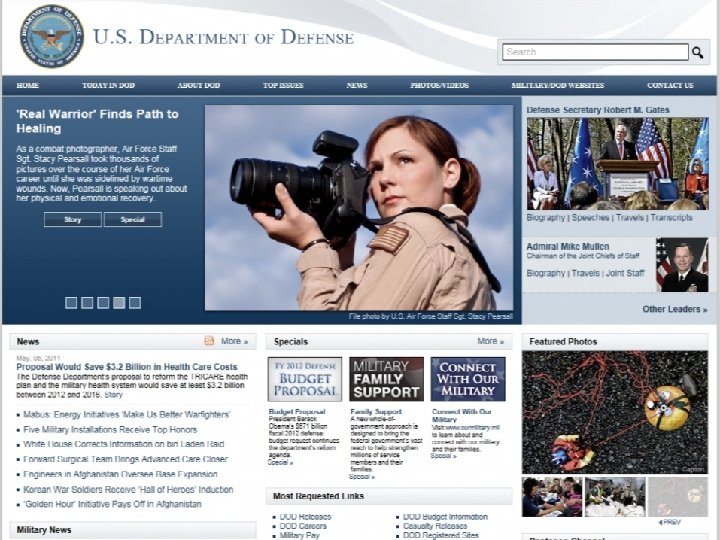Click the Story button in the feature
Viewport: 720px width, 540px height.
coord(73,219)
